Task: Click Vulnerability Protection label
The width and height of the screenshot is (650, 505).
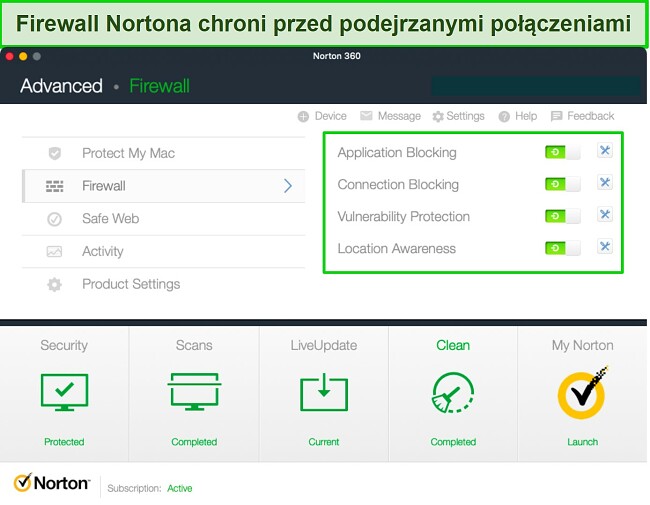Action: (x=403, y=216)
